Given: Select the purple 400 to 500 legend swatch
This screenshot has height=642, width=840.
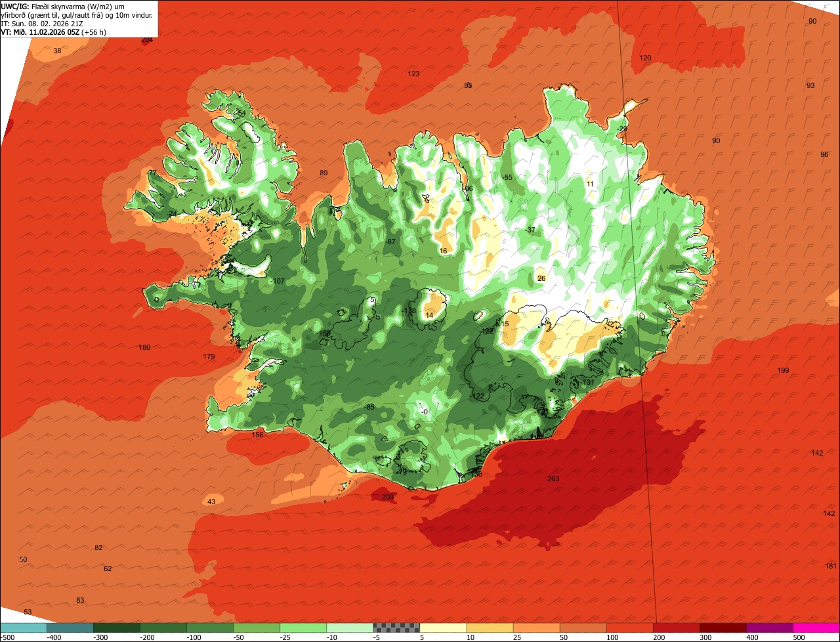Looking at the screenshot, I should coord(769,628).
